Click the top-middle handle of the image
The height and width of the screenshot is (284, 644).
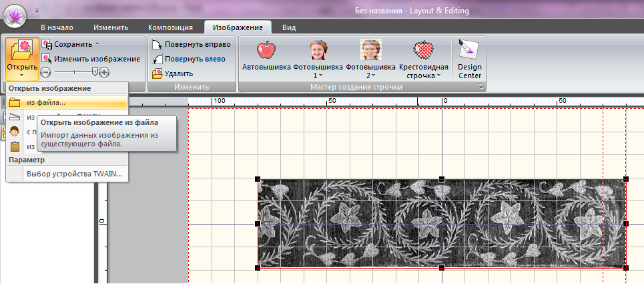[x=442, y=179]
